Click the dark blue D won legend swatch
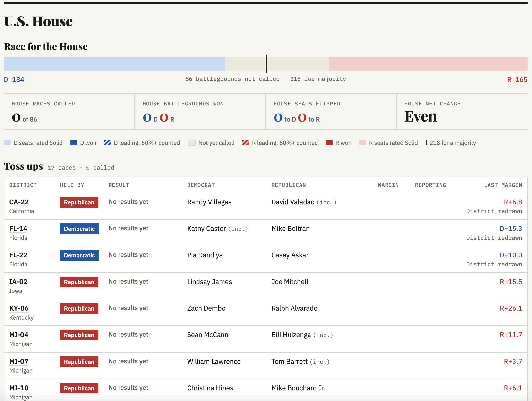The height and width of the screenshot is (401, 532). coord(74,143)
